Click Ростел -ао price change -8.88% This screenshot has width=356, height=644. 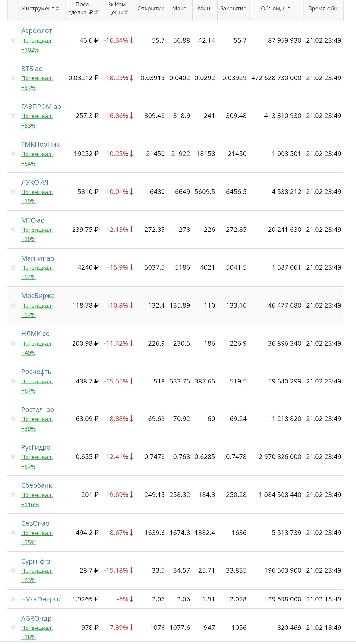pos(118,419)
